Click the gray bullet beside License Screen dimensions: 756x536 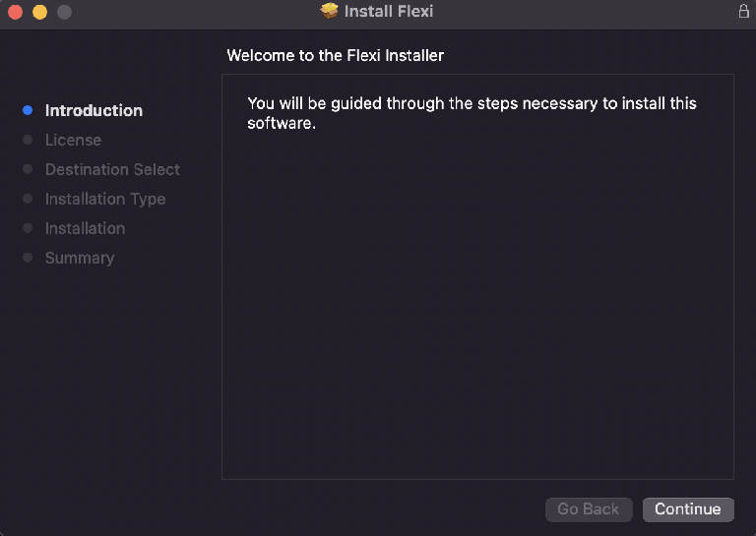pos(28,140)
